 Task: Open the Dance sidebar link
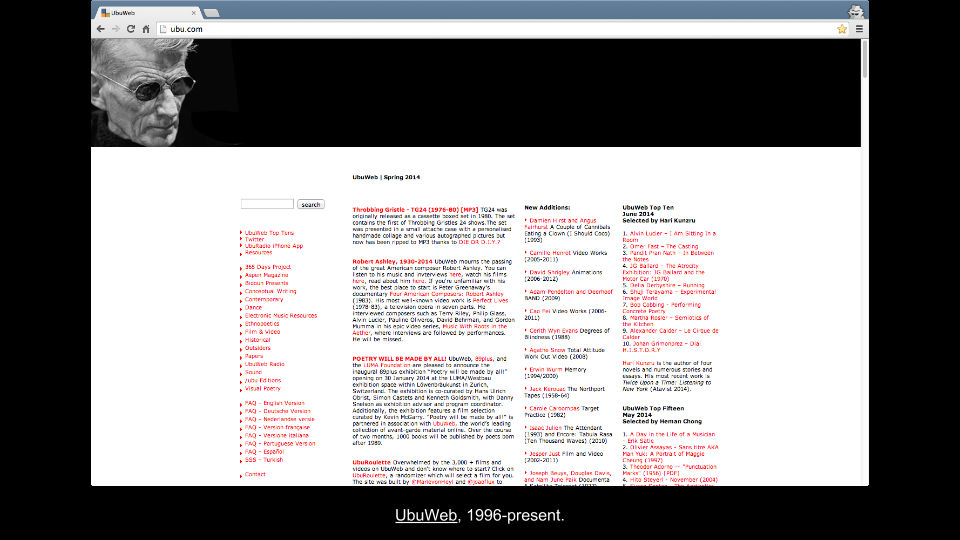(253, 307)
